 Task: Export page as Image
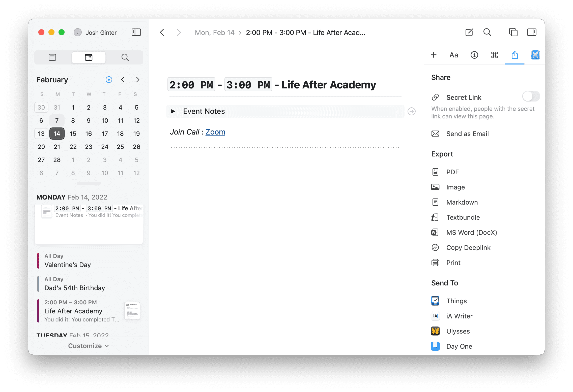pos(448,187)
